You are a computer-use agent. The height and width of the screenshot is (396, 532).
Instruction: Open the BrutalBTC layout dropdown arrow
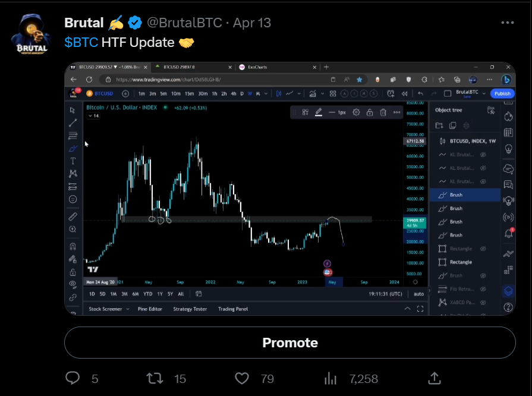tap(484, 93)
